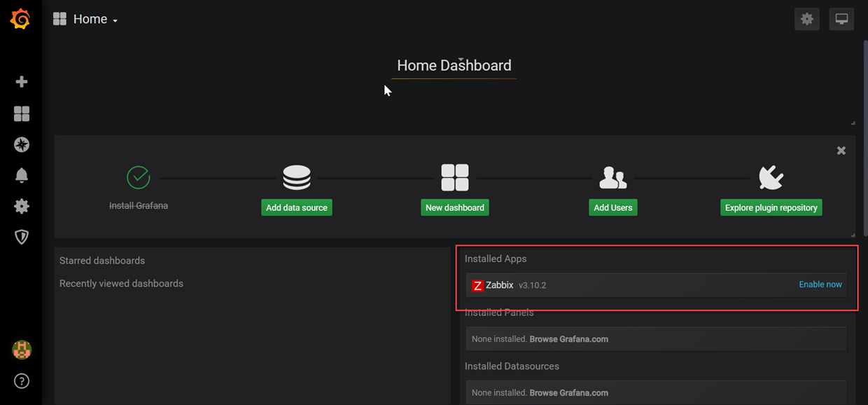Click Enable now for Zabbix app
Screen dimensions: 868x405
click(x=820, y=284)
